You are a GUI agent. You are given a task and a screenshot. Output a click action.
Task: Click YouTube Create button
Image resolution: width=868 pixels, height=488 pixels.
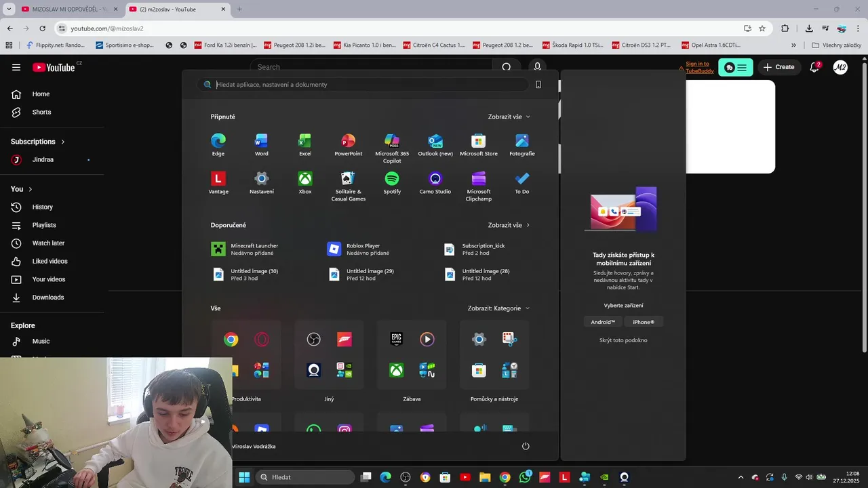click(778, 67)
